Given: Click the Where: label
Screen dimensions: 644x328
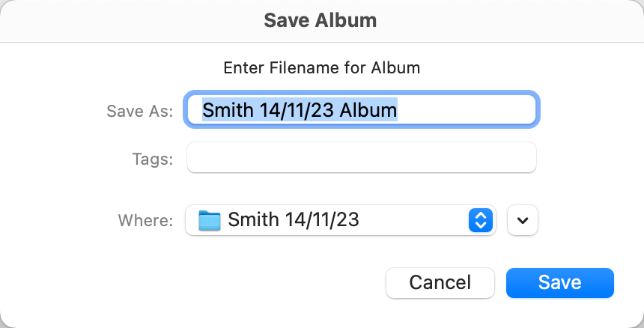Looking at the screenshot, I should click(x=146, y=221).
